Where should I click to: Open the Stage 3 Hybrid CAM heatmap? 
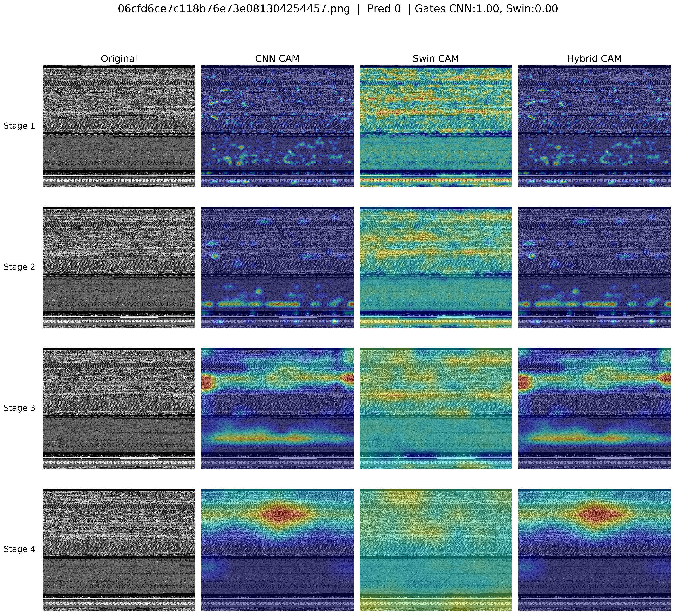tap(594, 408)
